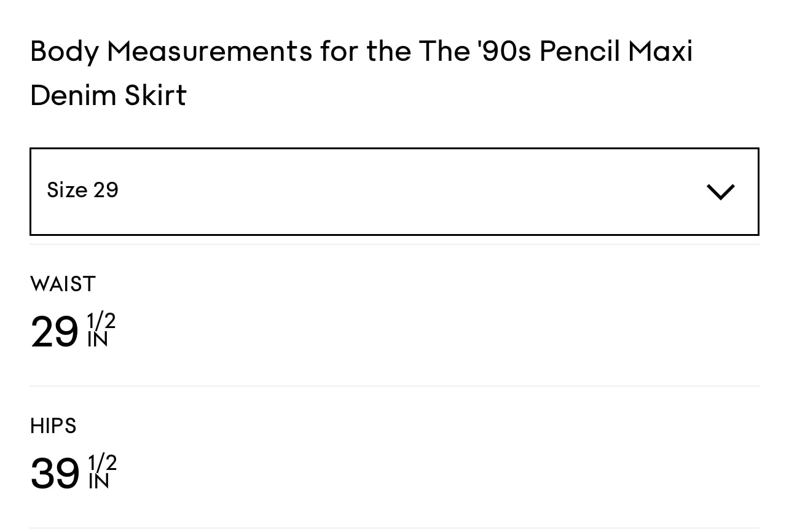The image size is (789, 532).
Task: Click the WAIST label
Action: pos(63,284)
